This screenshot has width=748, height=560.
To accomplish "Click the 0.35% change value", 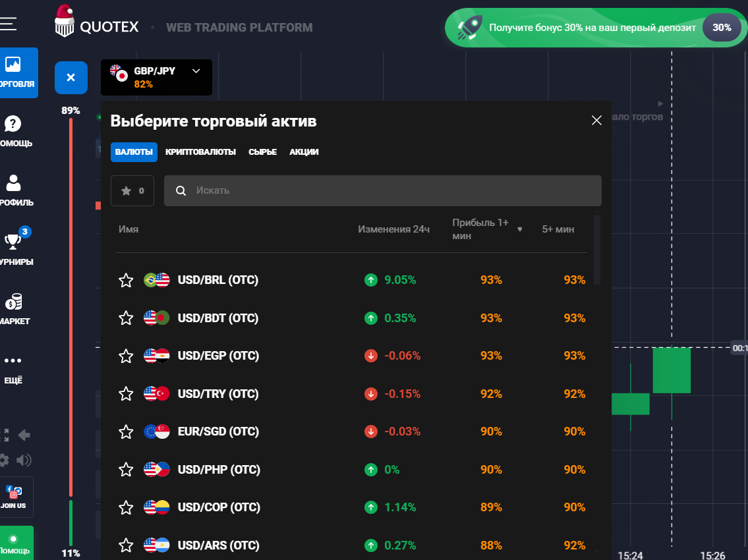I will (x=400, y=318).
